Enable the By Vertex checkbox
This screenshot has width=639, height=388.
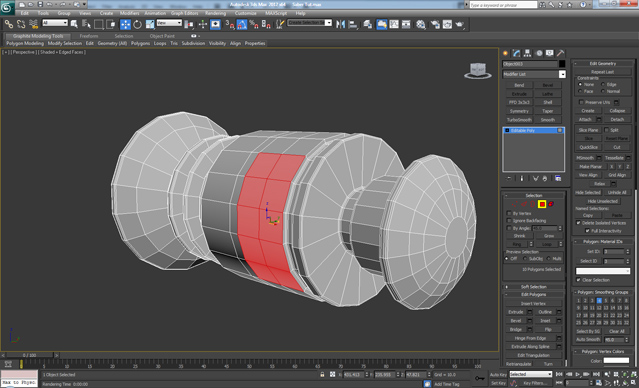509,213
